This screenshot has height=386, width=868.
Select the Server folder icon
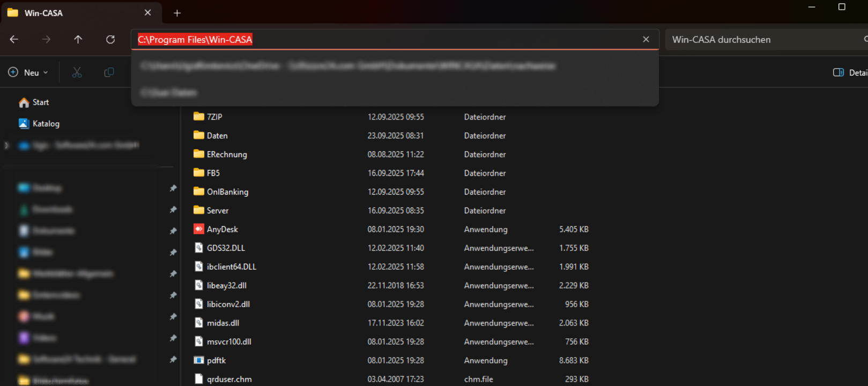pos(199,210)
